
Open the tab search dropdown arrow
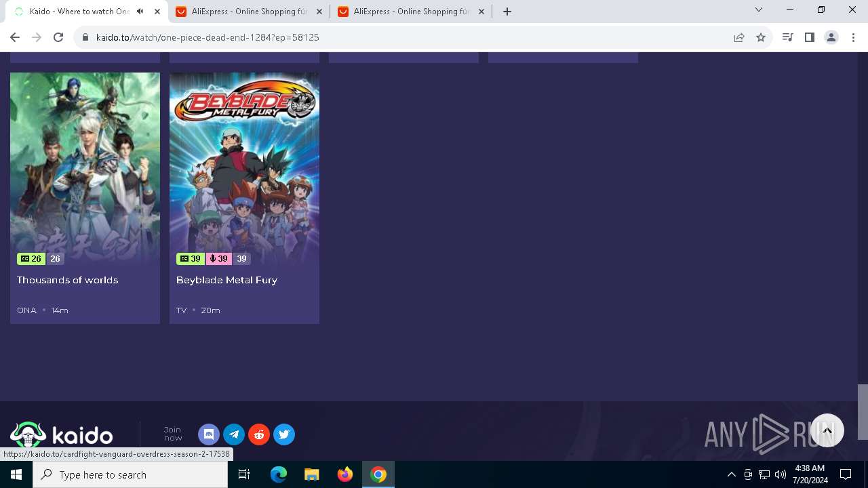point(759,10)
